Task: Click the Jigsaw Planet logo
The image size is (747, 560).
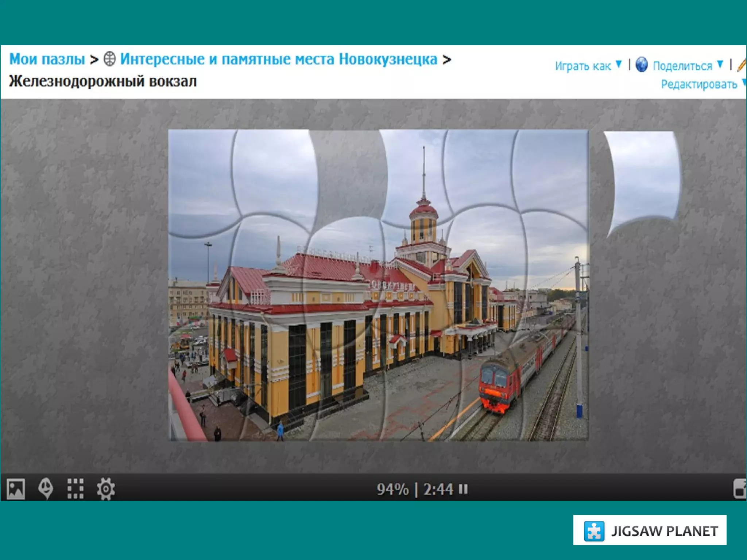Action: (650, 530)
